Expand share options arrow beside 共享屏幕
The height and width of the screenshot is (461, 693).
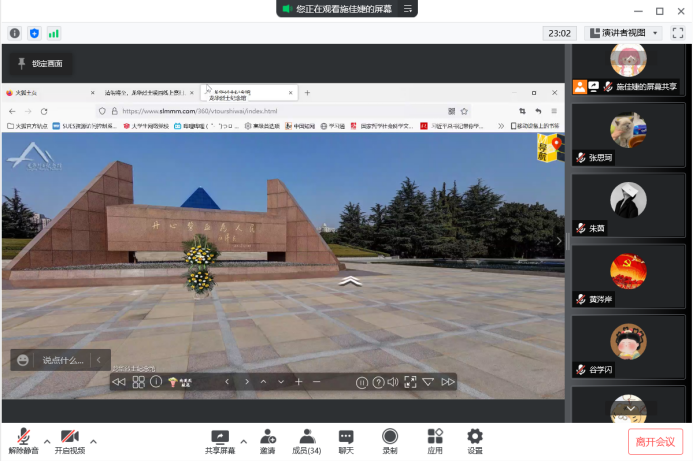pyautogui.click(x=243, y=441)
